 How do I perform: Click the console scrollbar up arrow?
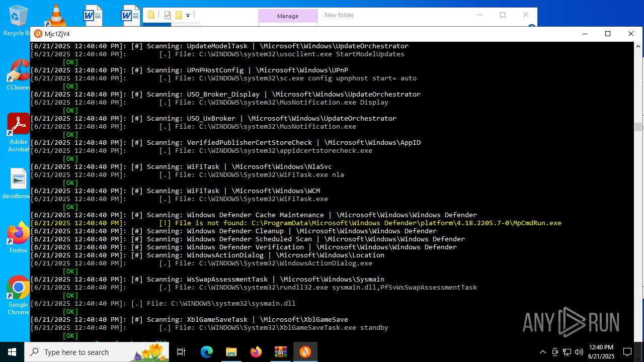(x=638, y=46)
